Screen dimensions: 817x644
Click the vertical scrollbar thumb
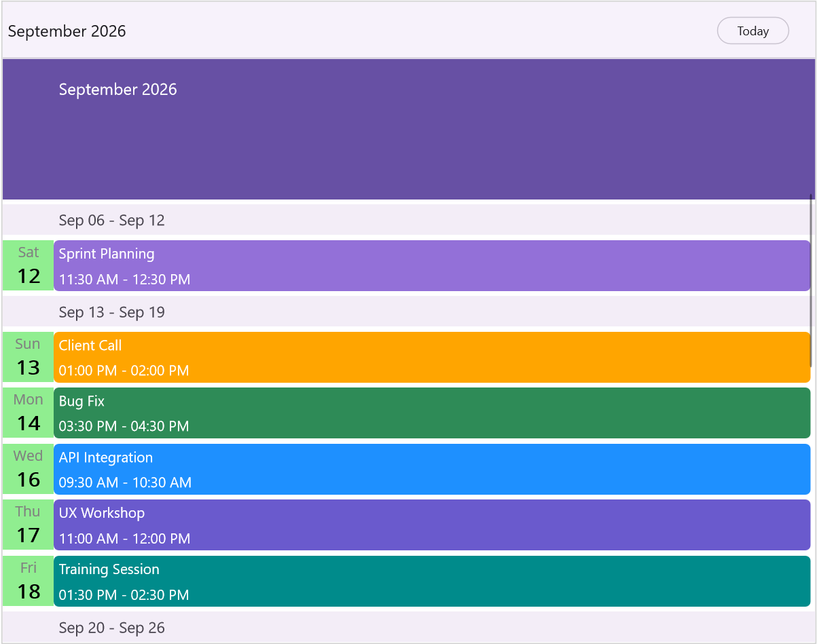[811, 280]
